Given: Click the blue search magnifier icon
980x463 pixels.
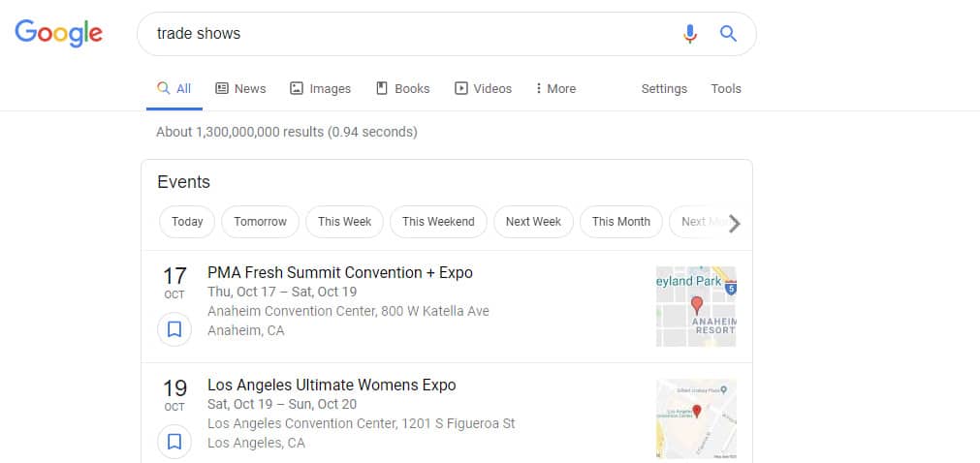Looking at the screenshot, I should [x=729, y=34].
